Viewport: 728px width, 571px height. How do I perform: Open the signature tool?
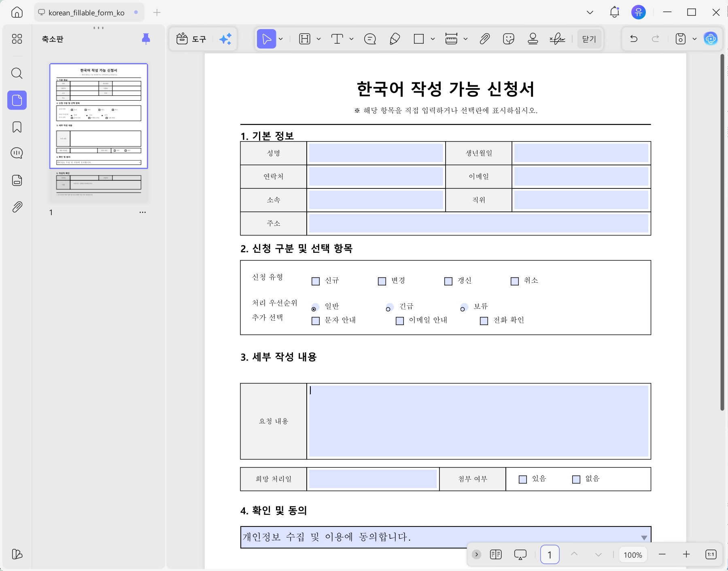pyautogui.click(x=557, y=39)
